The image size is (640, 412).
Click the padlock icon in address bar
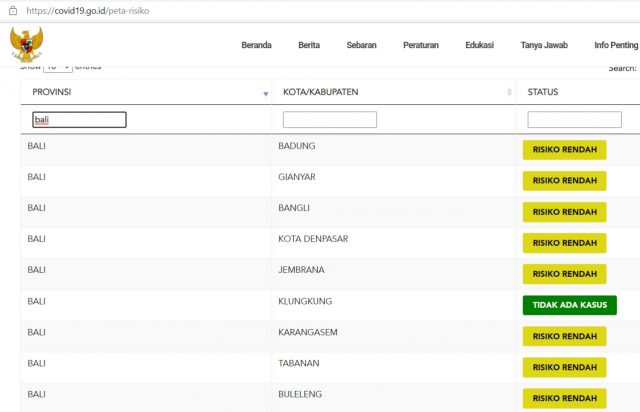click(x=13, y=11)
